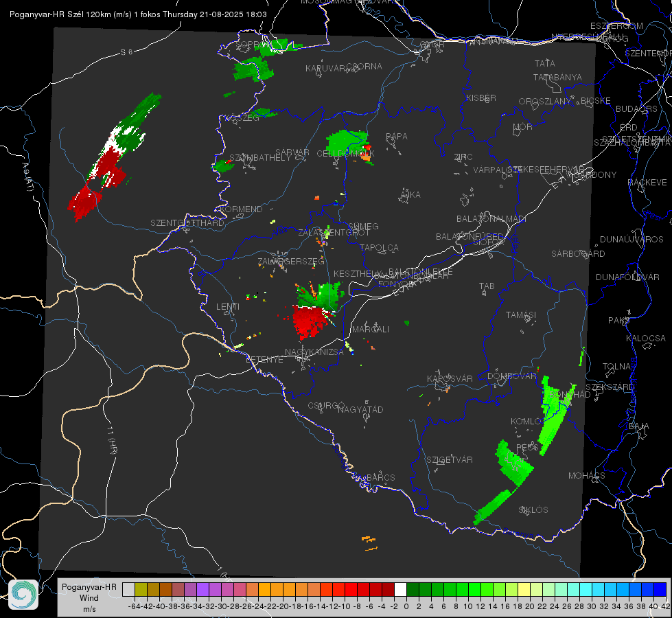
Task: Click the PAPA city label
Action: (397, 136)
